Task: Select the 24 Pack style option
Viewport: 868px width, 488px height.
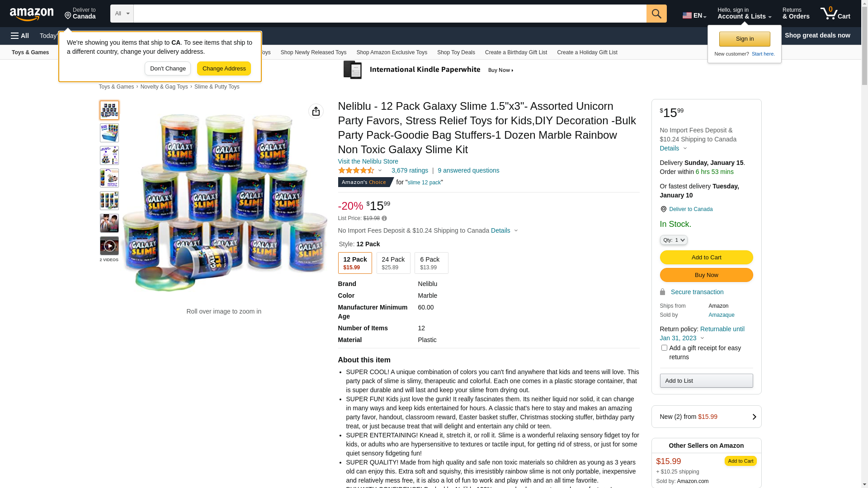Action: tap(393, 263)
